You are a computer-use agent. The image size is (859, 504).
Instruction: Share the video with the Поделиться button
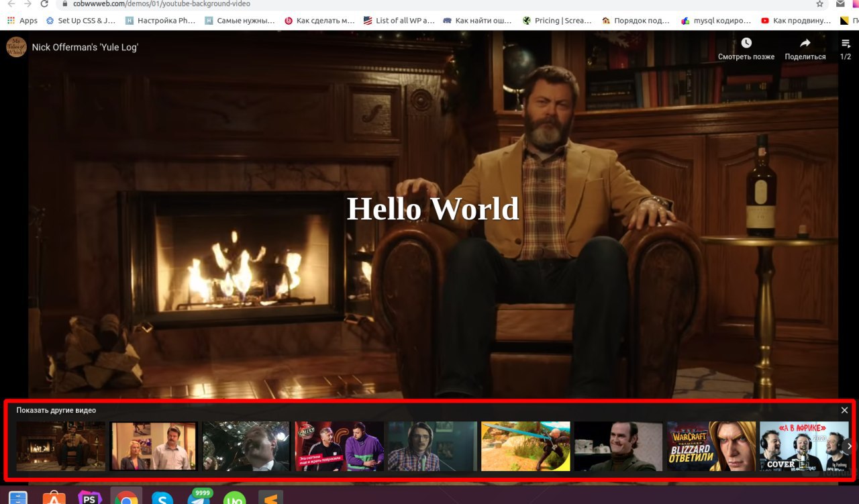[805, 49]
